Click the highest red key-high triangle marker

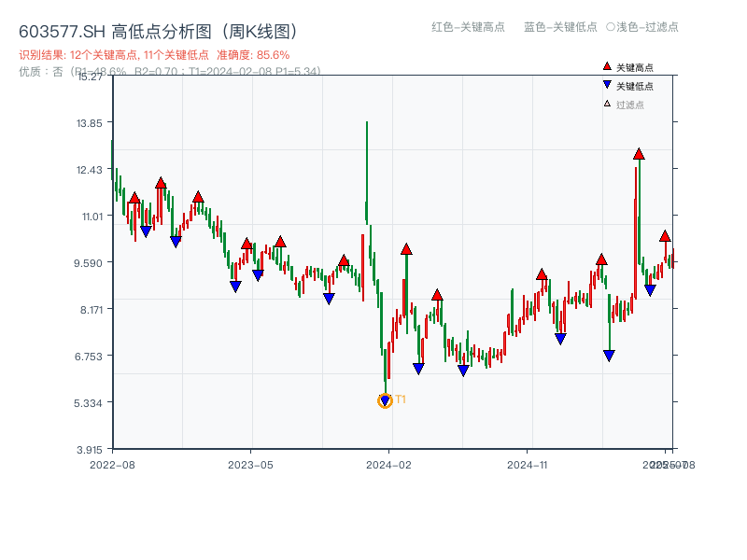click(x=639, y=154)
